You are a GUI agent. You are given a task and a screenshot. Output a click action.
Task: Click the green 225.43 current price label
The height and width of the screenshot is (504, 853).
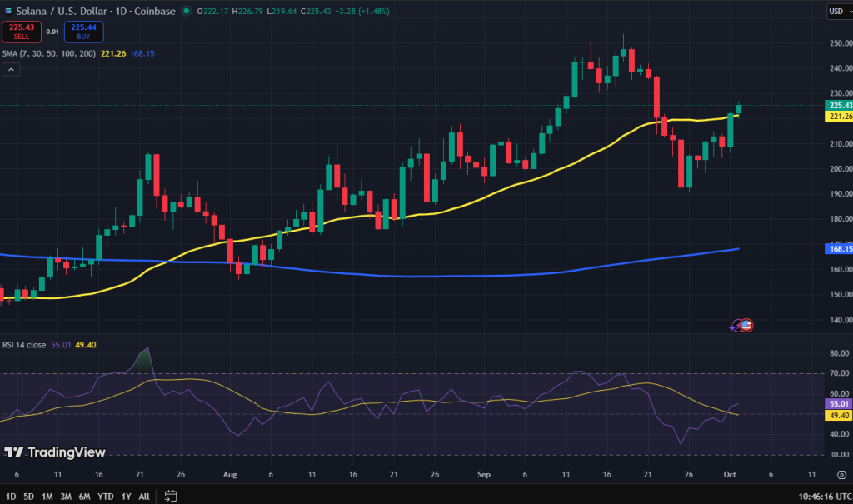[x=837, y=106]
